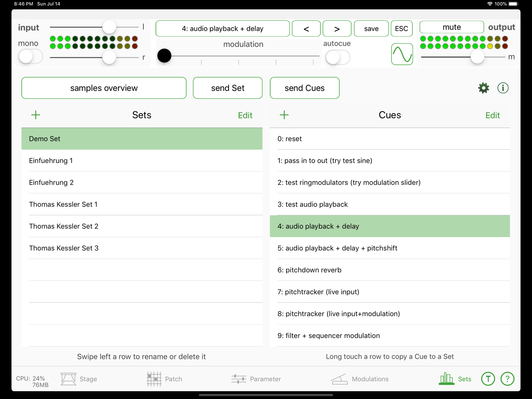Click the sine wave test tone icon
The width and height of the screenshot is (532, 399).
[402, 54]
